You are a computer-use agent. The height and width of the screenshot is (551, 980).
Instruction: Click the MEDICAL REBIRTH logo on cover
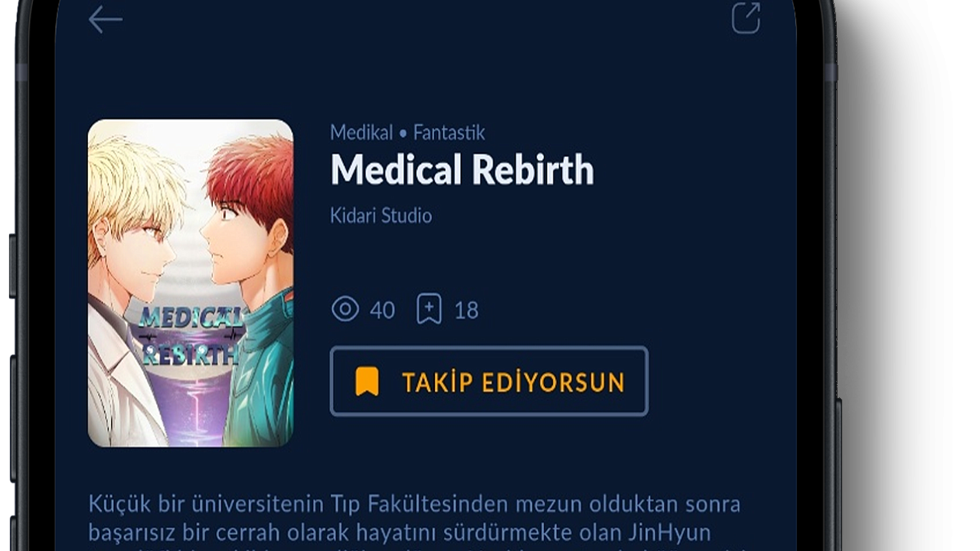point(191,335)
